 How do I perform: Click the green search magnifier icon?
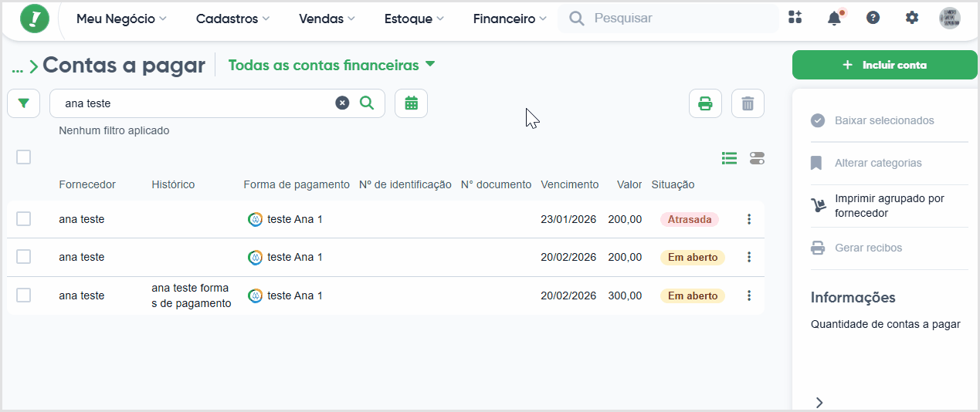pos(367,103)
